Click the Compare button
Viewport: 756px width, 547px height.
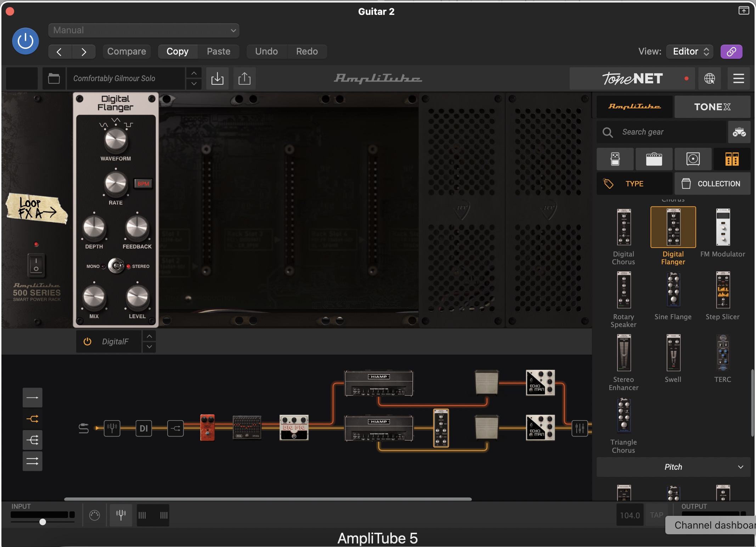pos(126,52)
